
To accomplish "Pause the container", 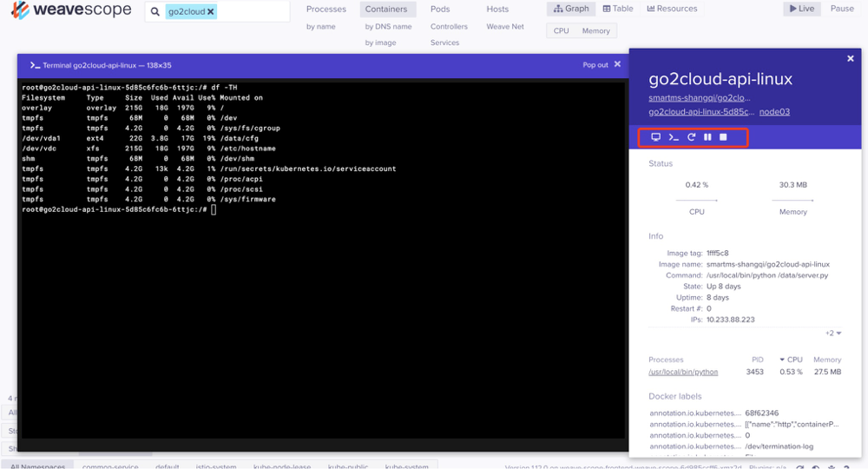I will (x=707, y=137).
